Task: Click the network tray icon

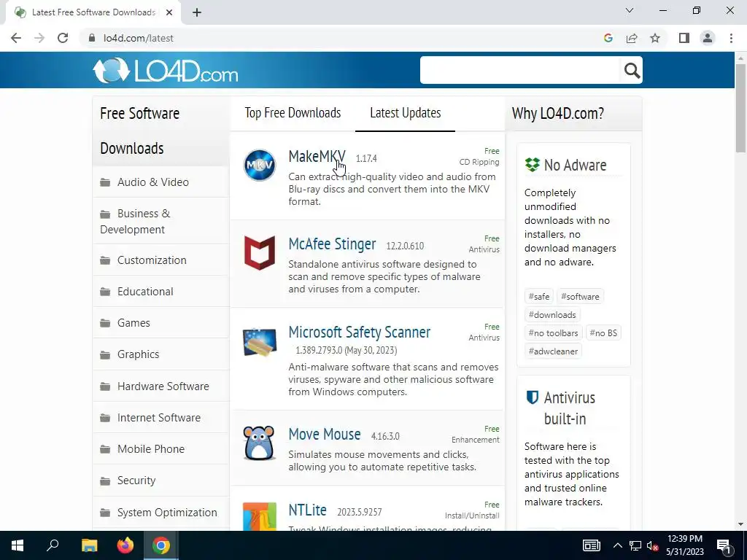Action: pos(635,545)
